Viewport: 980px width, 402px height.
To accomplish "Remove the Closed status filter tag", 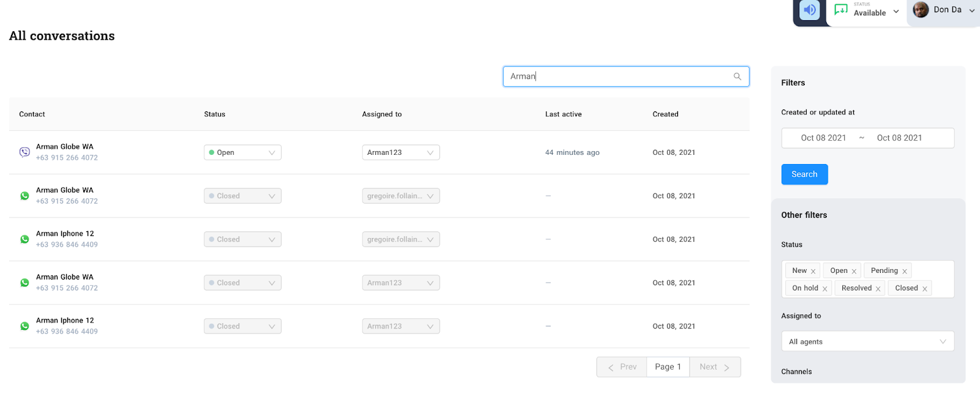I will point(925,289).
